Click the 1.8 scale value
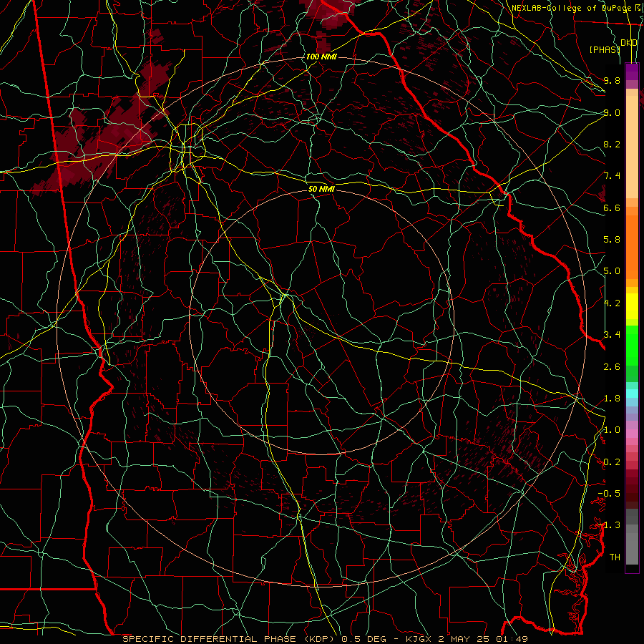The width and height of the screenshot is (644, 644). click(x=612, y=399)
